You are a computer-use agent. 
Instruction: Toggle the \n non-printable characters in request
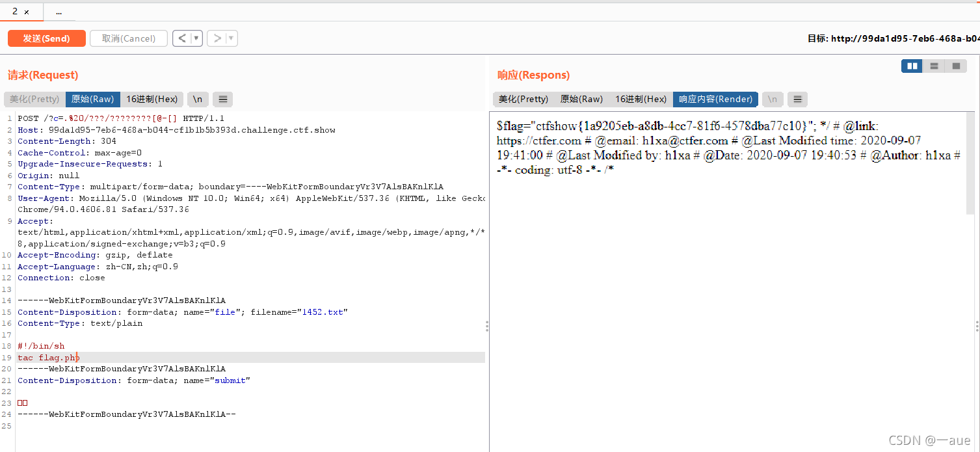point(198,99)
